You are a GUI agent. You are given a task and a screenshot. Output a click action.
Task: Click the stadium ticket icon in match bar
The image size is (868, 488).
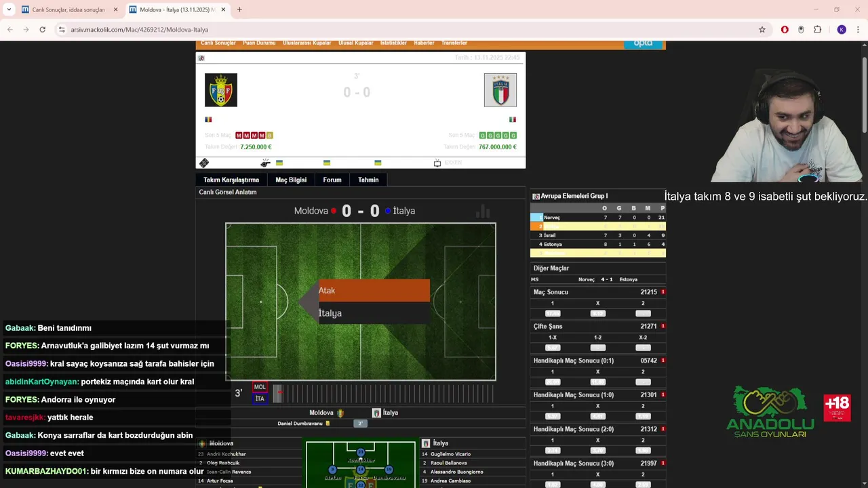[203, 163]
